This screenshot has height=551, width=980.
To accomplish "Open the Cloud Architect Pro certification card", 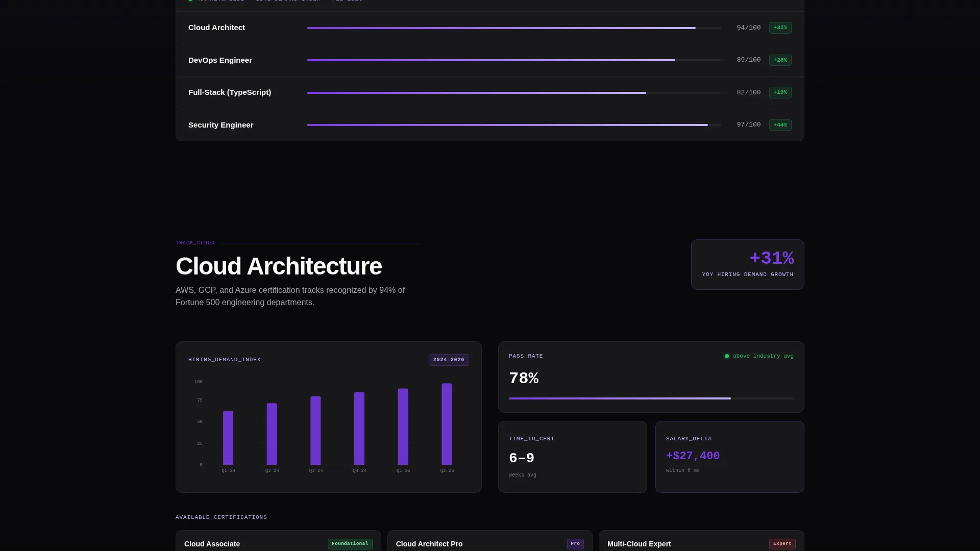I will (x=490, y=541).
